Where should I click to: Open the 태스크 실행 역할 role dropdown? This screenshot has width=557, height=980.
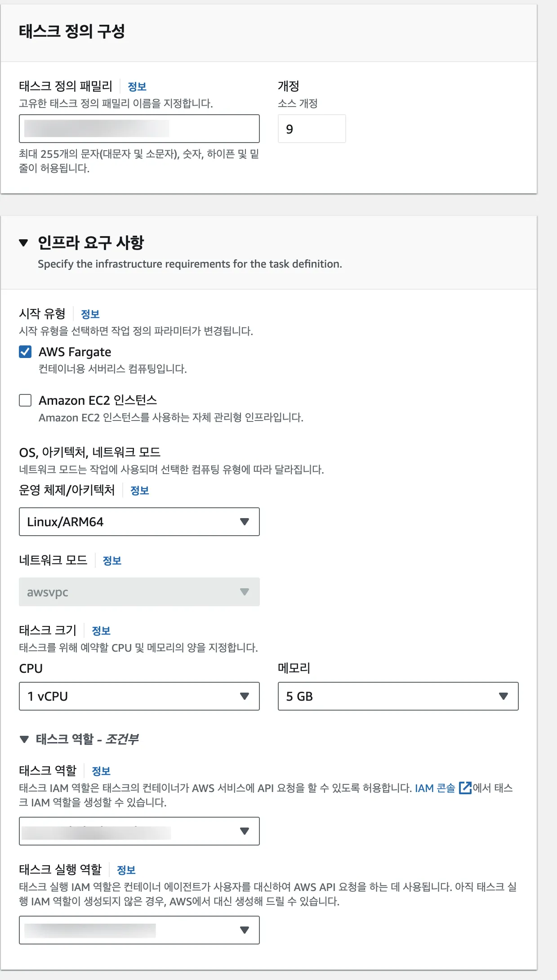[139, 930]
